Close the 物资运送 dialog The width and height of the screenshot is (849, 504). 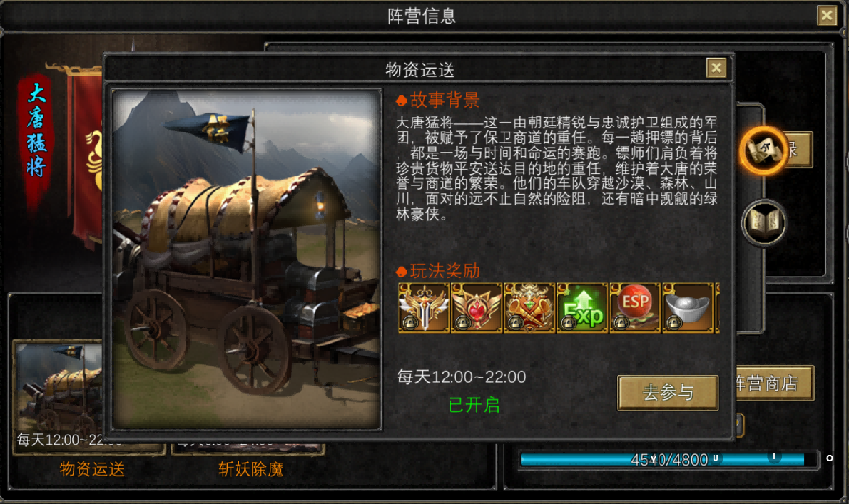(x=716, y=68)
